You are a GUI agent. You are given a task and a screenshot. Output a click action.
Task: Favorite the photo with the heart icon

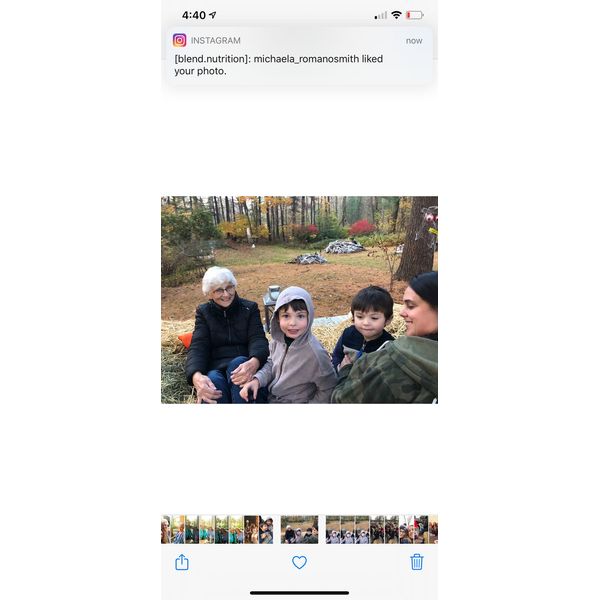pyautogui.click(x=299, y=562)
